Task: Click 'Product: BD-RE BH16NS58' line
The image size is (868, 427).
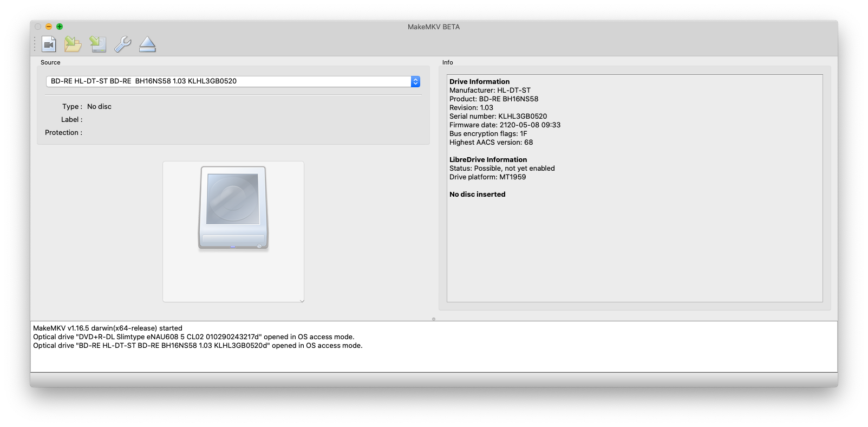Action: (494, 99)
